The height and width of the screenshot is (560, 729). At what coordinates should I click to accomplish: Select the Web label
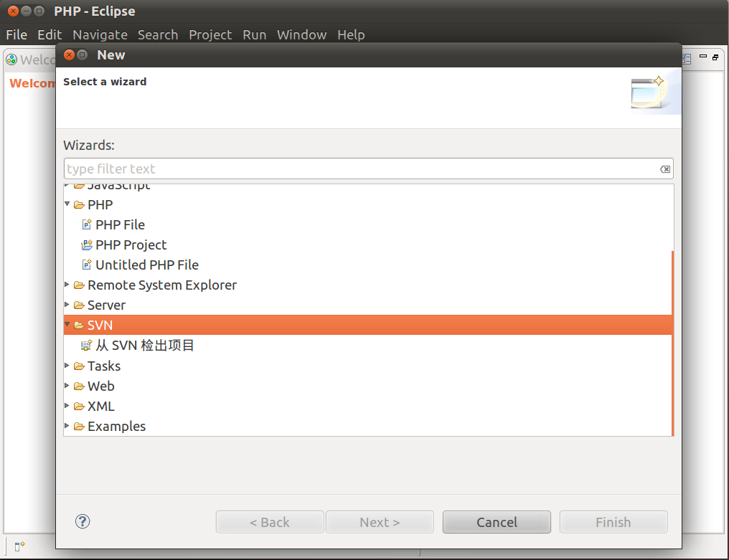[x=100, y=386]
